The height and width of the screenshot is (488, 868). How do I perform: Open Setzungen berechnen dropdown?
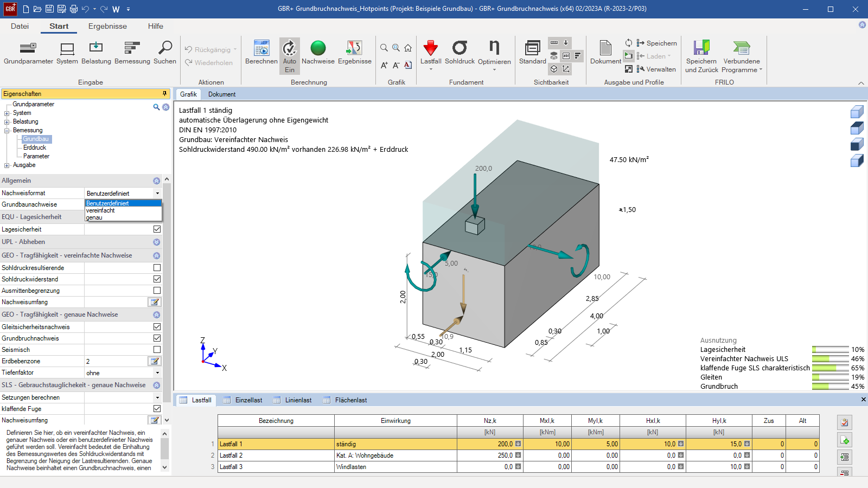pyautogui.click(x=157, y=397)
